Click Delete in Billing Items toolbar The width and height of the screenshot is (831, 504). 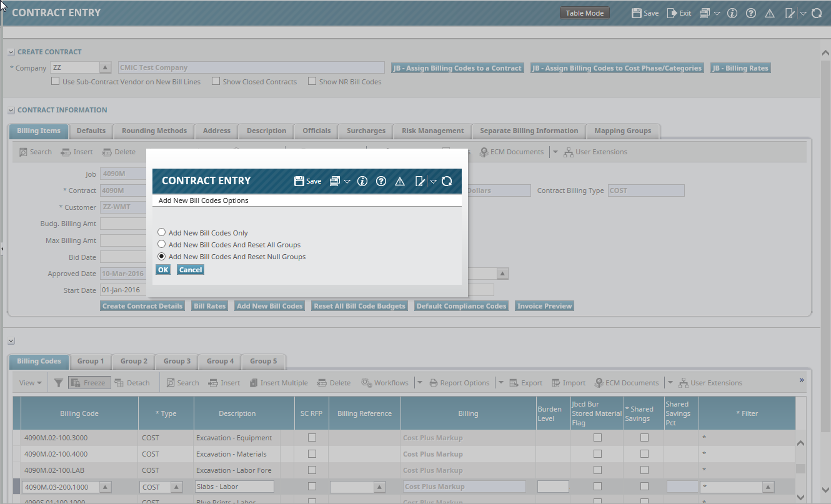click(119, 152)
